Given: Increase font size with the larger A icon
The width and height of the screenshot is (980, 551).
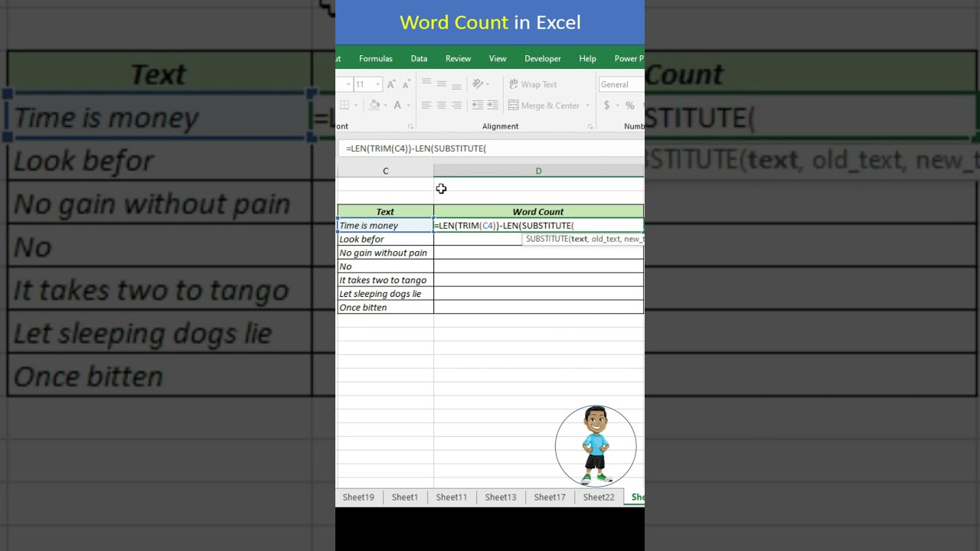Looking at the screenshot, I should (391, 84).
